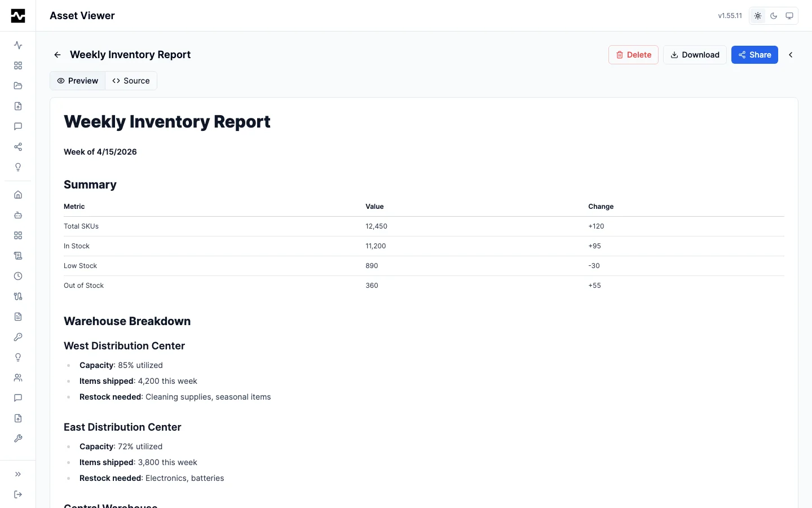The width and height of the screenshot is (812, 508).
Task: Enable system theme with the monitor toggle
Action: click(x=789, y=16)
